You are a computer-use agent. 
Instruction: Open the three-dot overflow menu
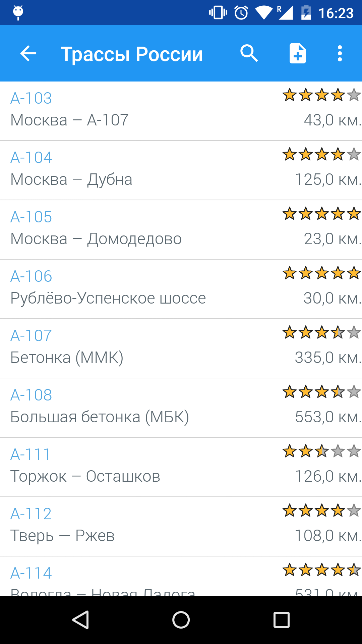coord(340,54)
